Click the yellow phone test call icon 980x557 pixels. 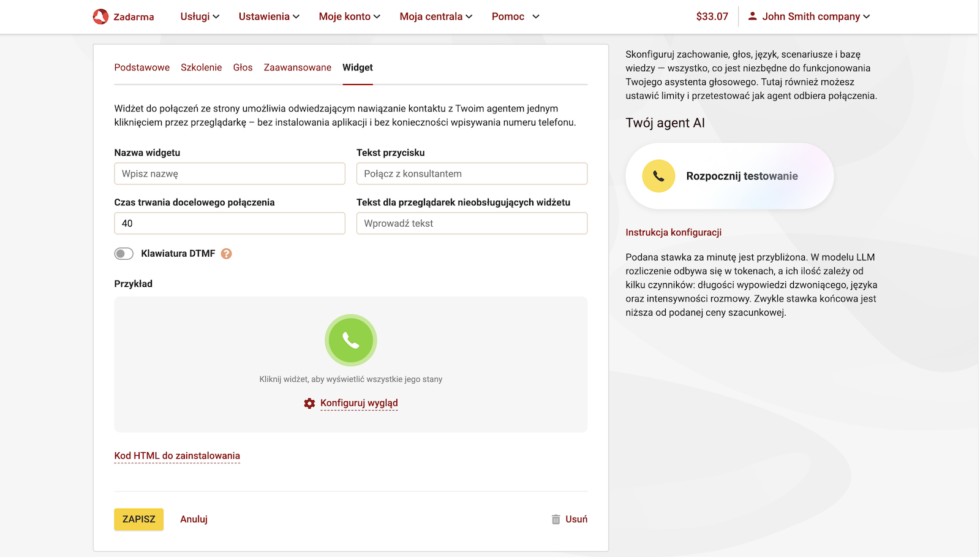(658, 176)
